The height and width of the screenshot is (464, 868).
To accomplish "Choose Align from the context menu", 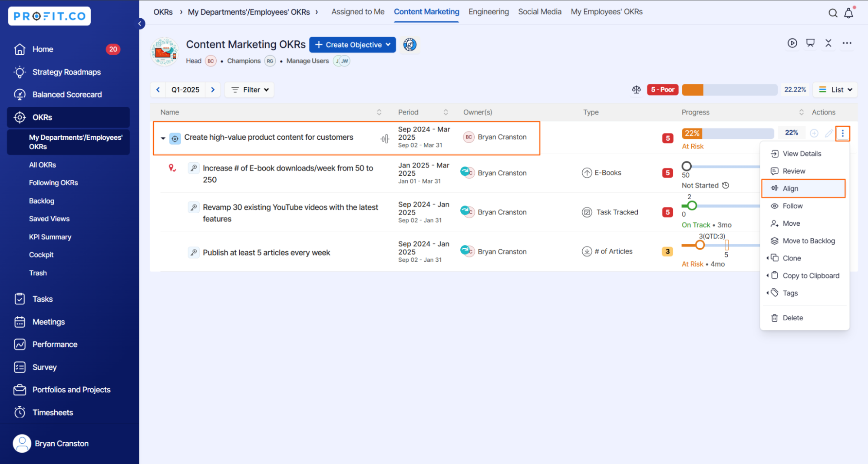I will [790, 188].
